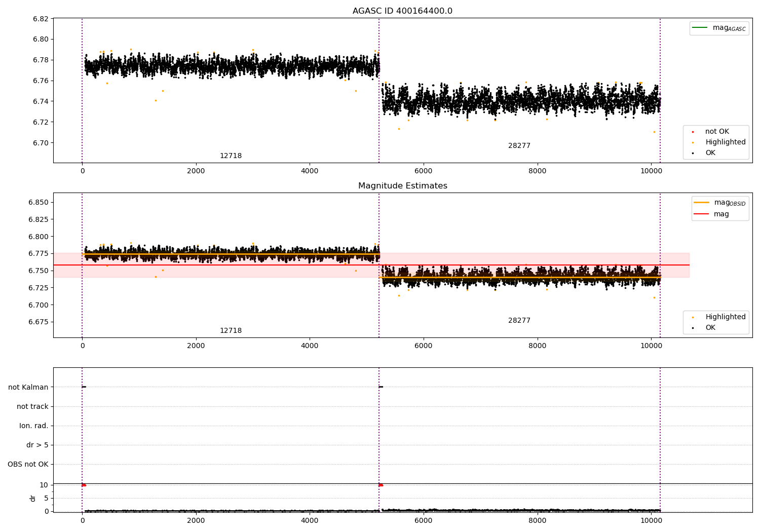Select the mag OBSID legend label
This screenshot has height=532, width=760.
pyautogui.click(x=730, y=203)
